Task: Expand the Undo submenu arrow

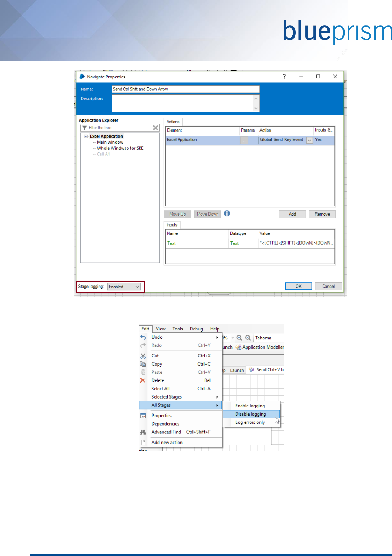Action: click(217, 337)
